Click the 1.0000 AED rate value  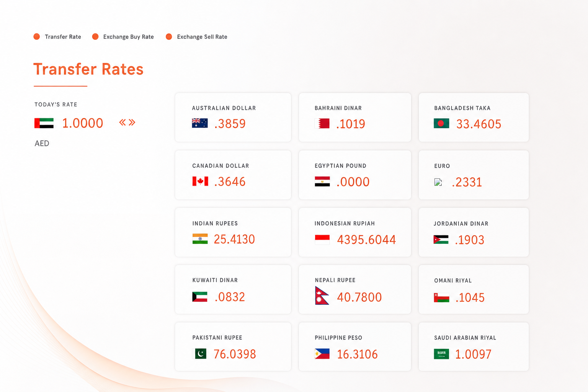coord(83,123)
